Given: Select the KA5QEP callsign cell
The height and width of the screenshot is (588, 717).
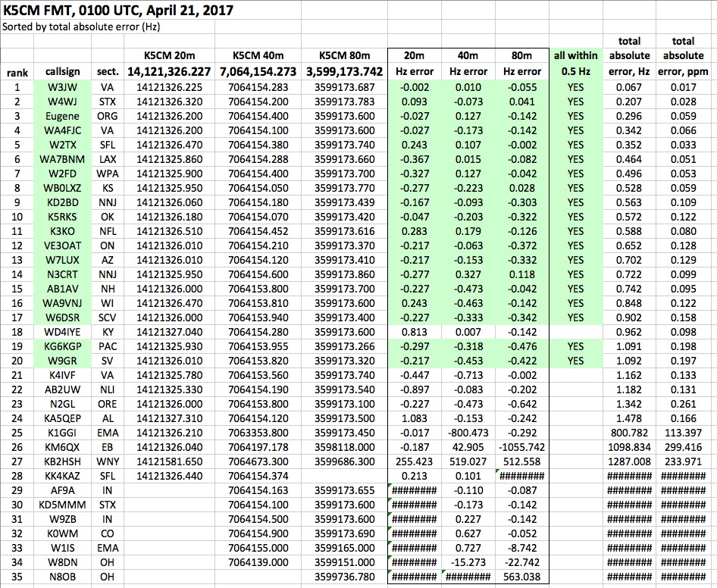Looking at the screenshot, I should [x=63, y=418].
